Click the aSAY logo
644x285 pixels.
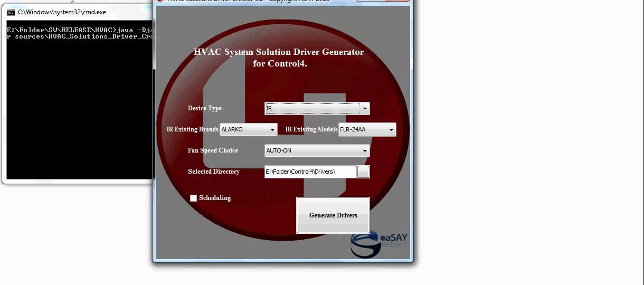(x=379, y=244)
